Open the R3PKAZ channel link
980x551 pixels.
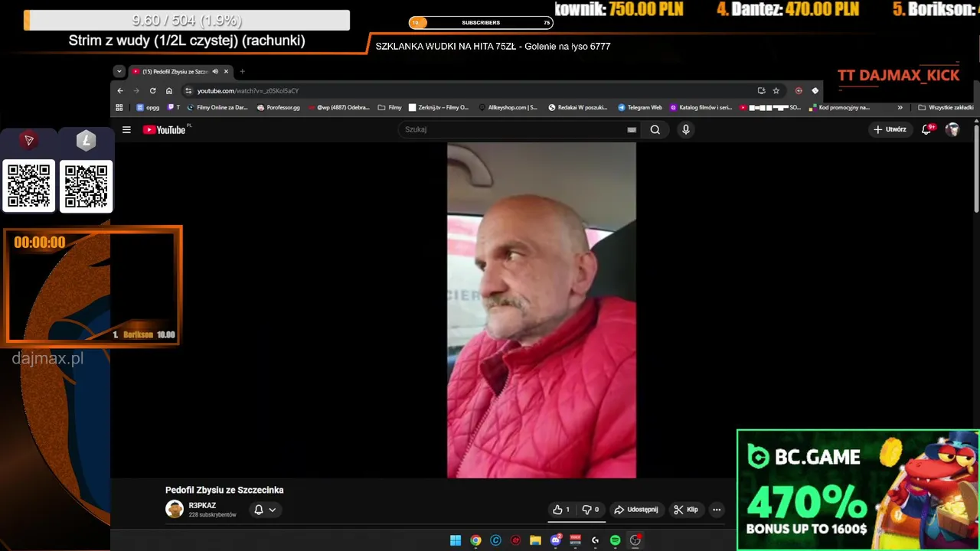[202, 505]
